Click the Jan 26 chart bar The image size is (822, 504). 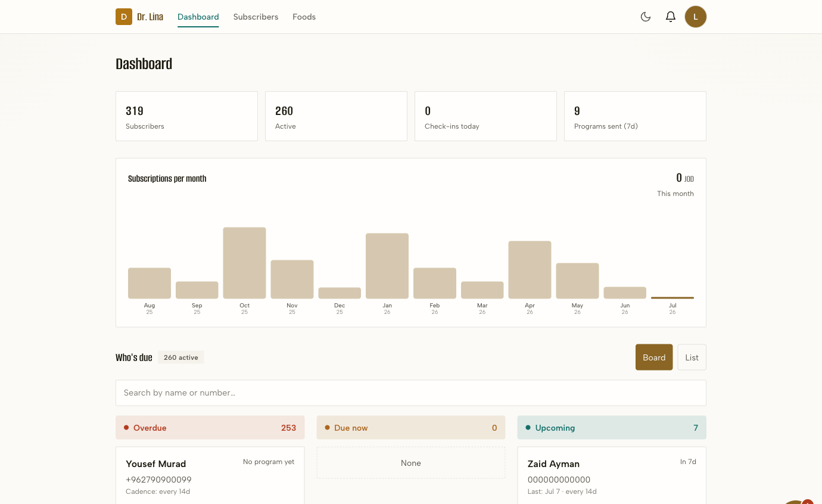[387, 266]
